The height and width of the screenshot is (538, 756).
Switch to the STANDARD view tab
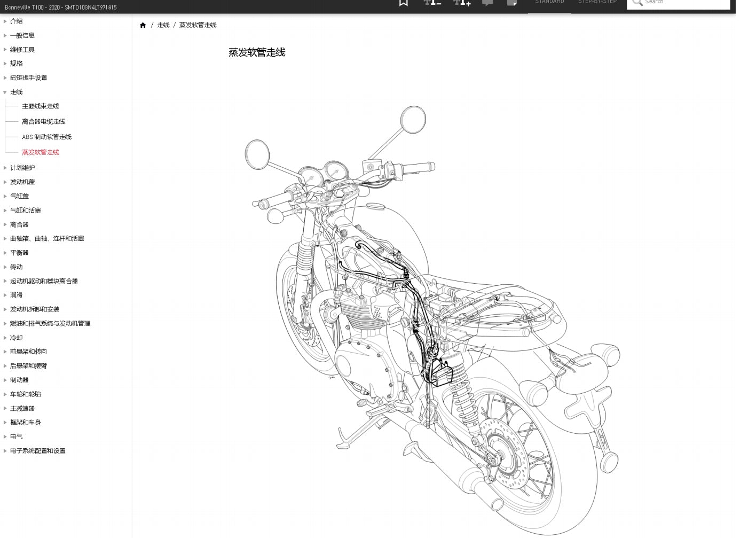click(549, 2)
